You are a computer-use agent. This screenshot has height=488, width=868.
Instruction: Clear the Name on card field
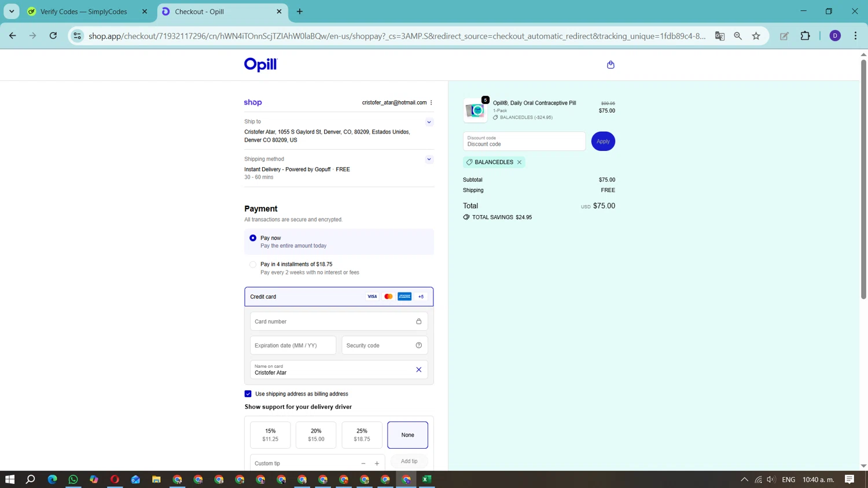pyautogui.click(x=419, y=369)
